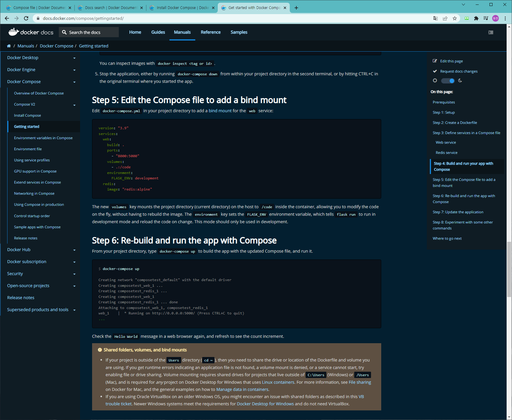This screenshot has width=512, height=420.
Task: Click the Edit this page pencil icon
Action: (435, 61)
